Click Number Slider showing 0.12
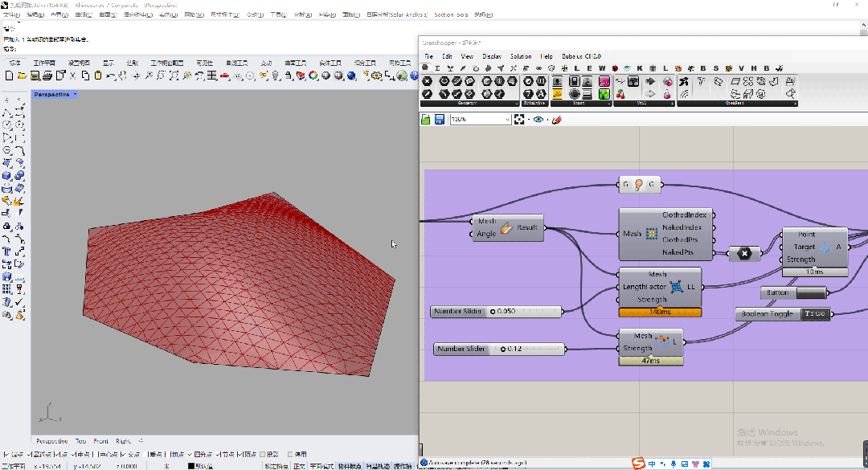The width and height of the screenshot is (868, 470). (499, 349)
